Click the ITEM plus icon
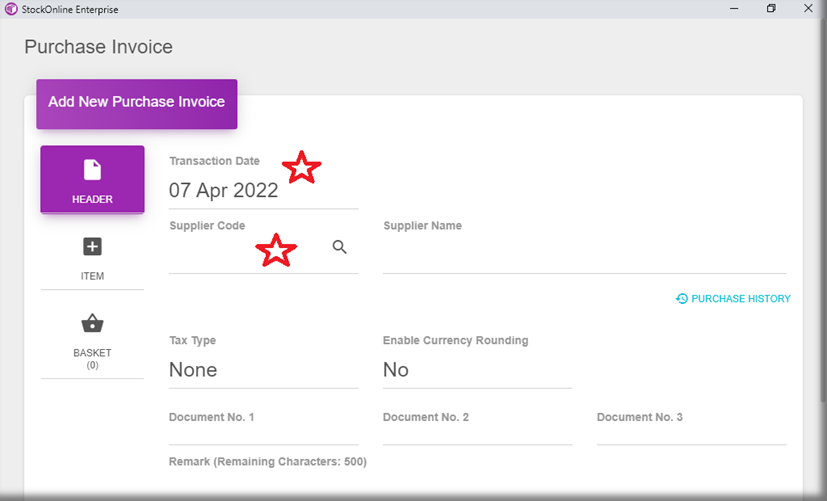The height and width of the screenshot is (501, 827). [92, 247]
